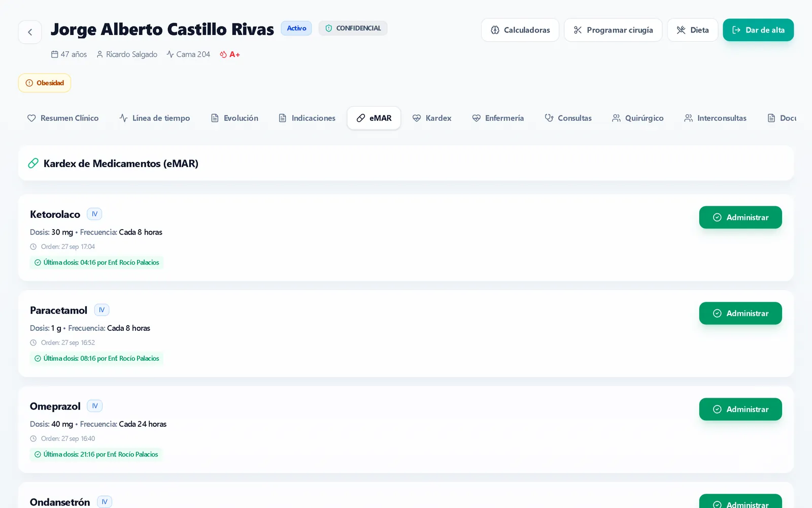Click the 'Cada 24 horas' frequency text
Screen dimensions: 812x508
[143, 424]
